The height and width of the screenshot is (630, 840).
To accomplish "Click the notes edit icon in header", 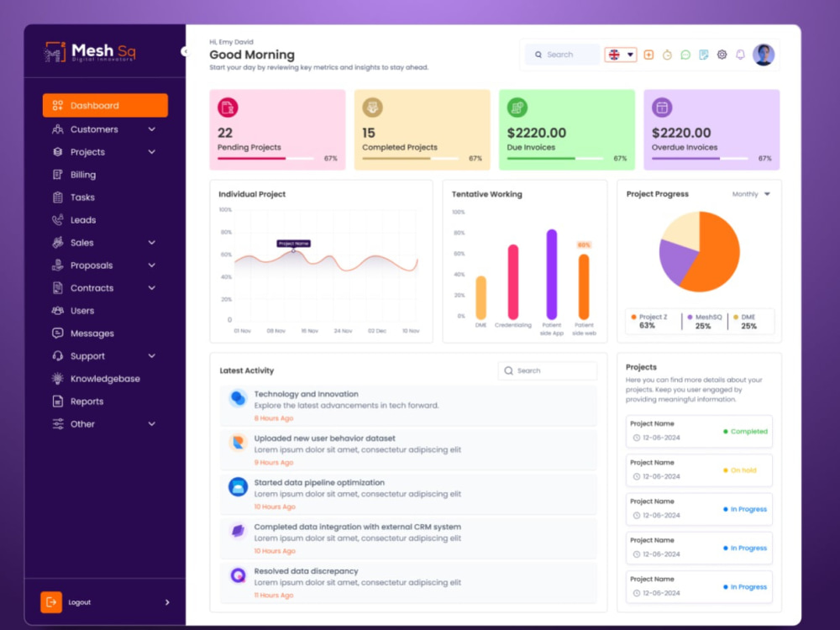I will 703,55.
